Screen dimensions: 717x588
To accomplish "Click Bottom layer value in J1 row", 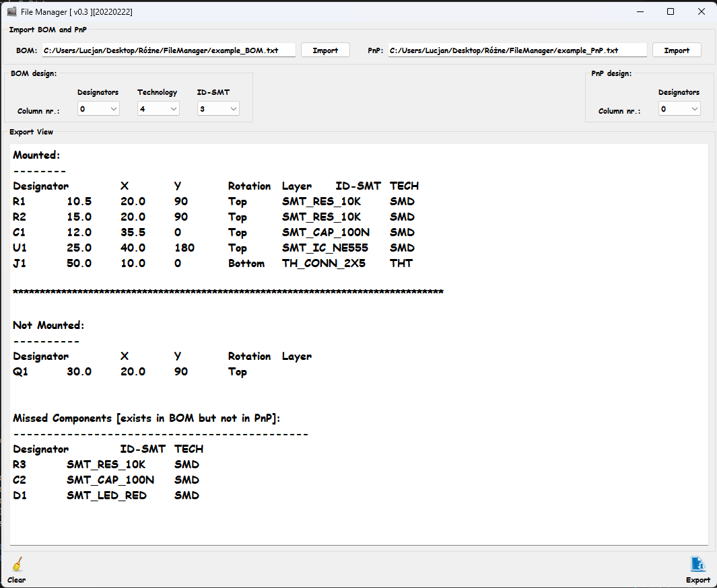I will [246, 264].
